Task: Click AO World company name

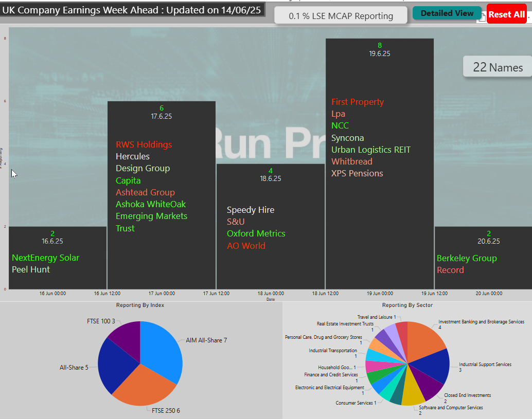Action: coord(246,246)
